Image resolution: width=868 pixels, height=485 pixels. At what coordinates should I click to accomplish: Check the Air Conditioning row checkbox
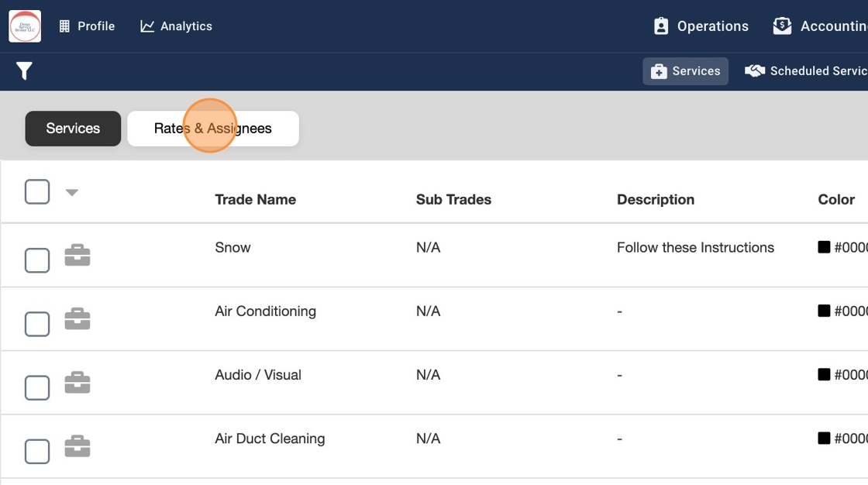pyautogui.click(x=37, y=324)
